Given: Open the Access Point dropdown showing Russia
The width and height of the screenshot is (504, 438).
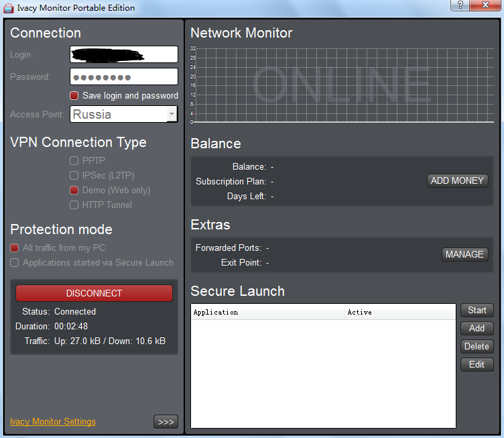Looking at the screenshot, I should 124,114.
